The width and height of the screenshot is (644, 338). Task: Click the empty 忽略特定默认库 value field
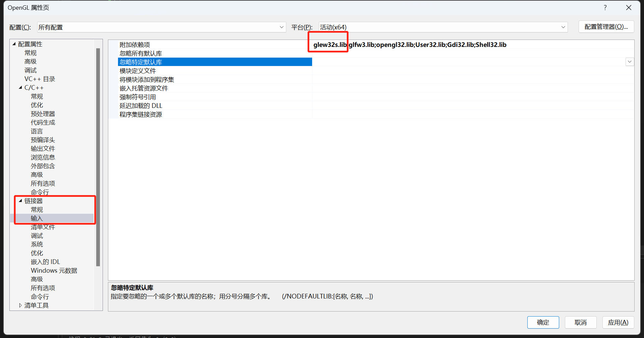[469, 62]
